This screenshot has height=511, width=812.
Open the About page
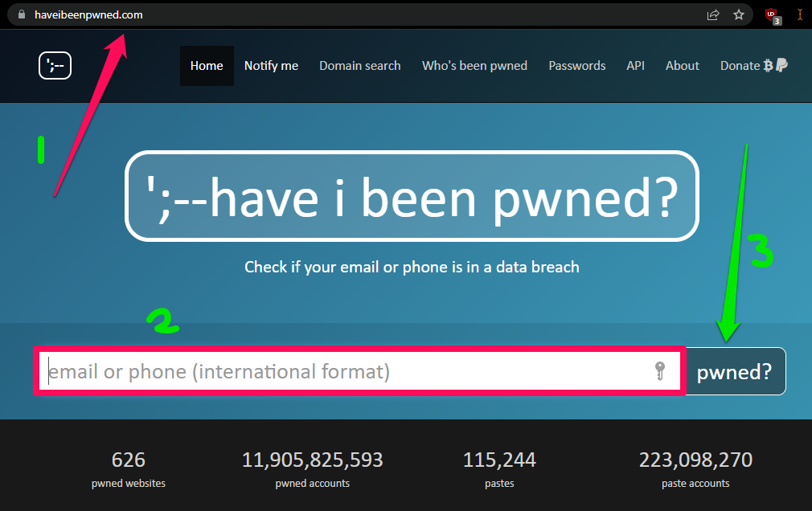(x=682, y=66)
